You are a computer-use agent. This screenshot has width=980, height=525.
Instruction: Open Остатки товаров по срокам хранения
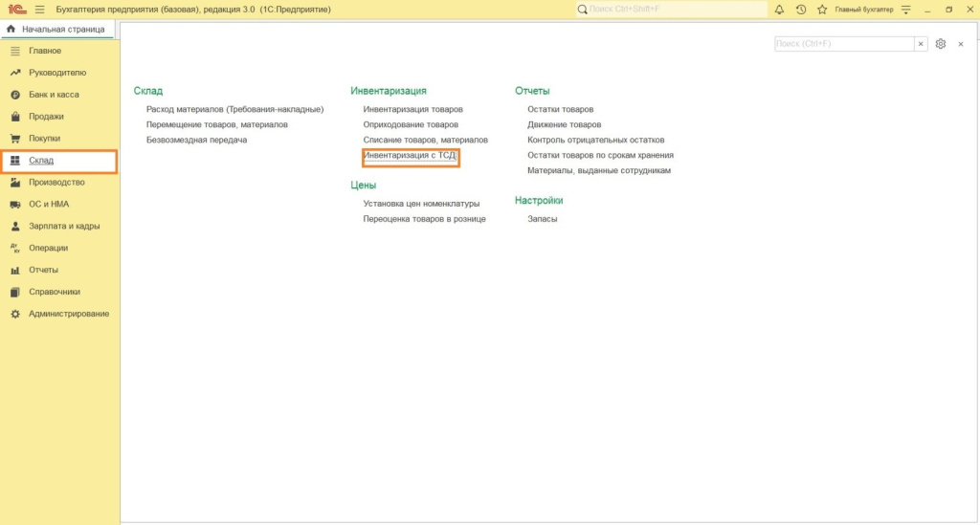pos(601,155)
